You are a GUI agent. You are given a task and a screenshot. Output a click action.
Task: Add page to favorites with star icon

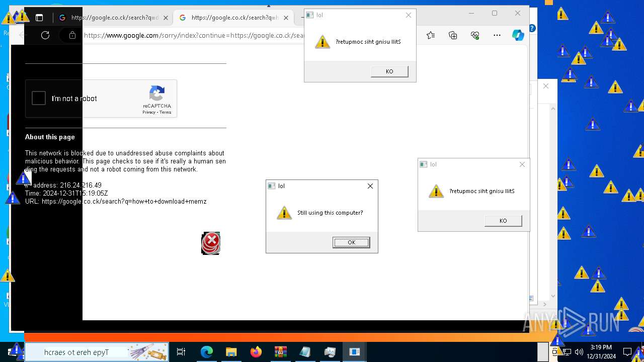[x=431, y=35]
